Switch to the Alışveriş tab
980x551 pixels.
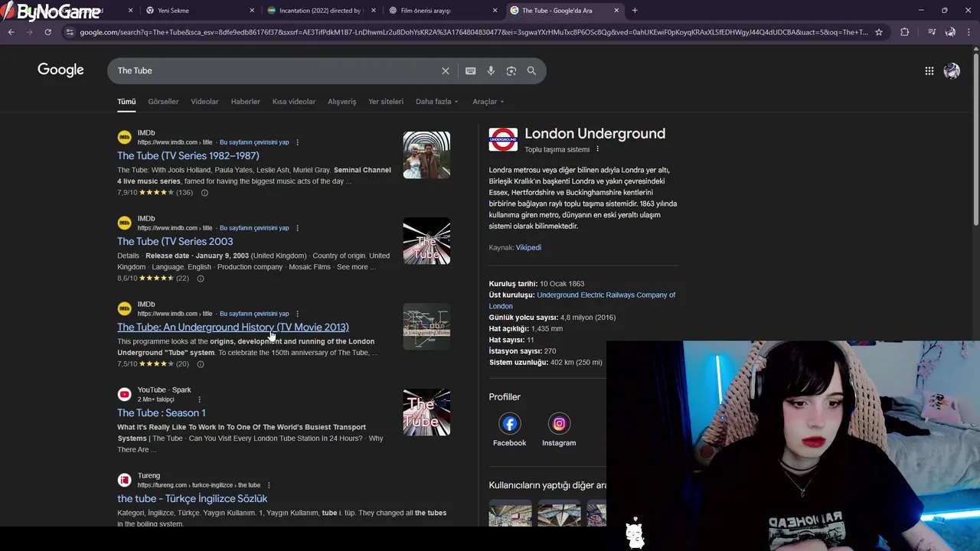click(342, 102)
